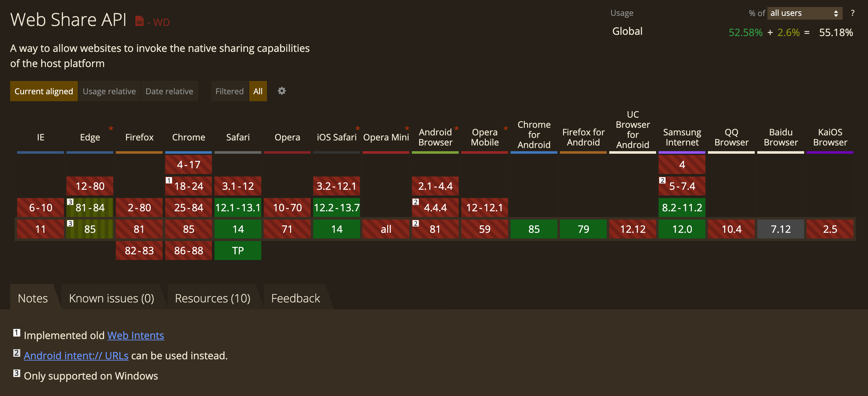Image resolution: width=868 pixels, height=396 pixels.
Task: Select the iOS Safari 12.2-13.7 cell
Action: (337, 207)
